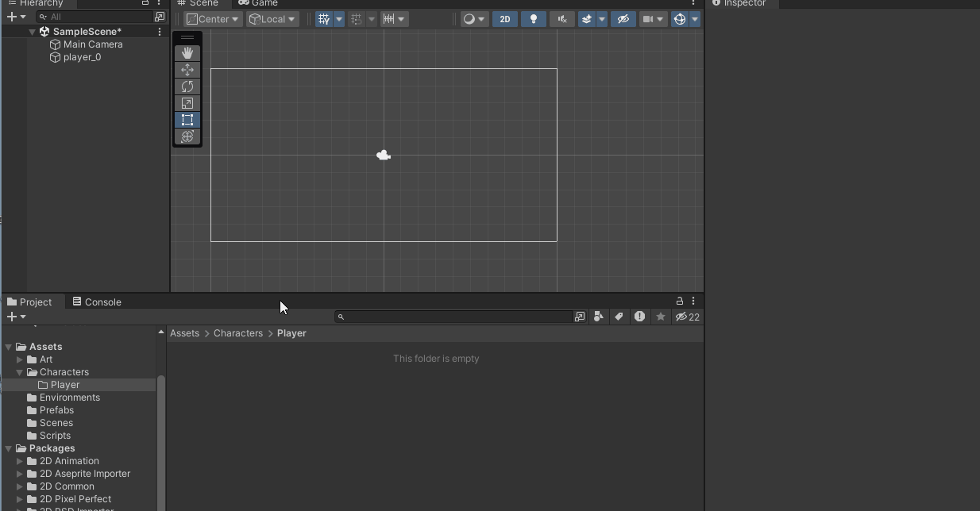Image resolution: width=980 pixels, height=511 pixels.
Task: Select the Hand (View) tool
Action: [187, 53]
